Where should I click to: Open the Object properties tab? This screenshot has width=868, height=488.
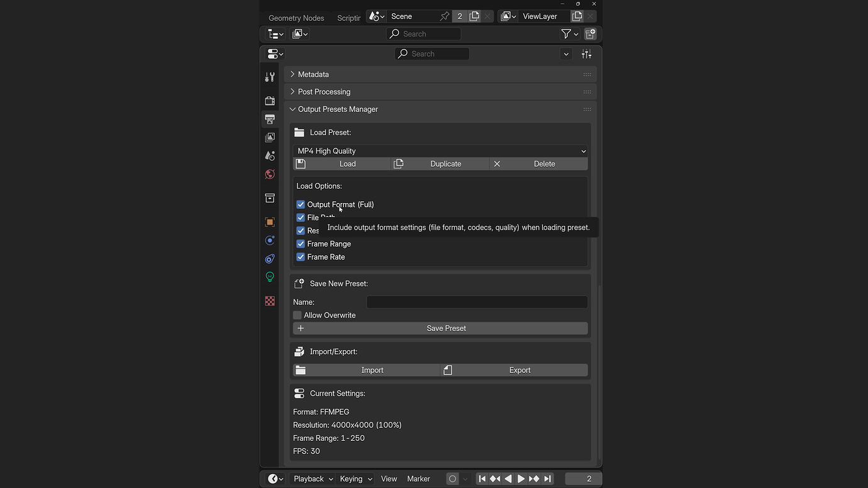(270, 222)
